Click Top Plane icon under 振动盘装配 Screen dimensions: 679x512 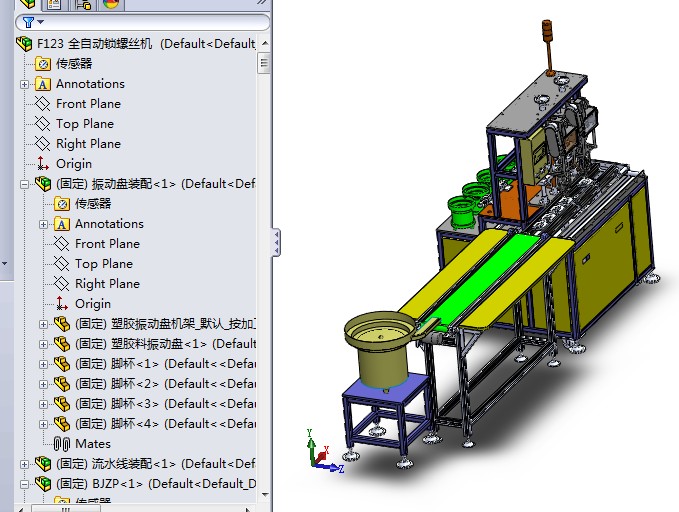pos(61,263)
